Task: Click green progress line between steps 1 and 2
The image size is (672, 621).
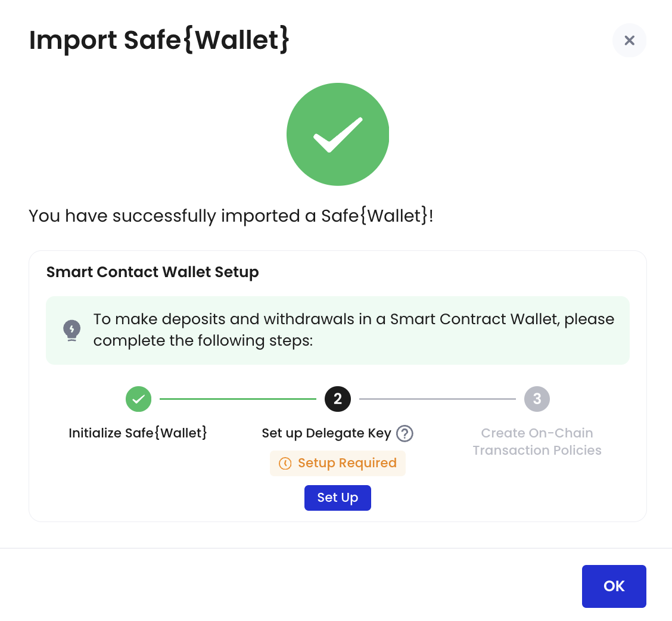Action: (x=238, y=399)
